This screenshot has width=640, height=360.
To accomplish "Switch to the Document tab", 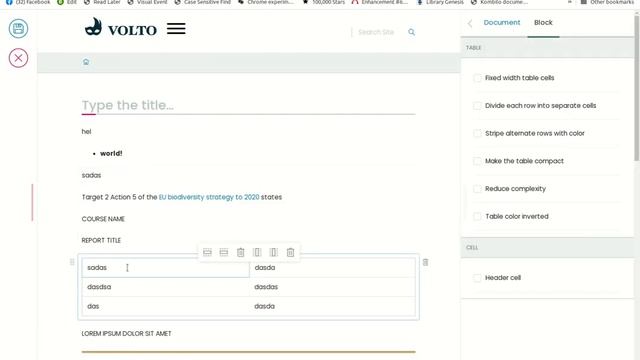I will (x=502, y=22).
